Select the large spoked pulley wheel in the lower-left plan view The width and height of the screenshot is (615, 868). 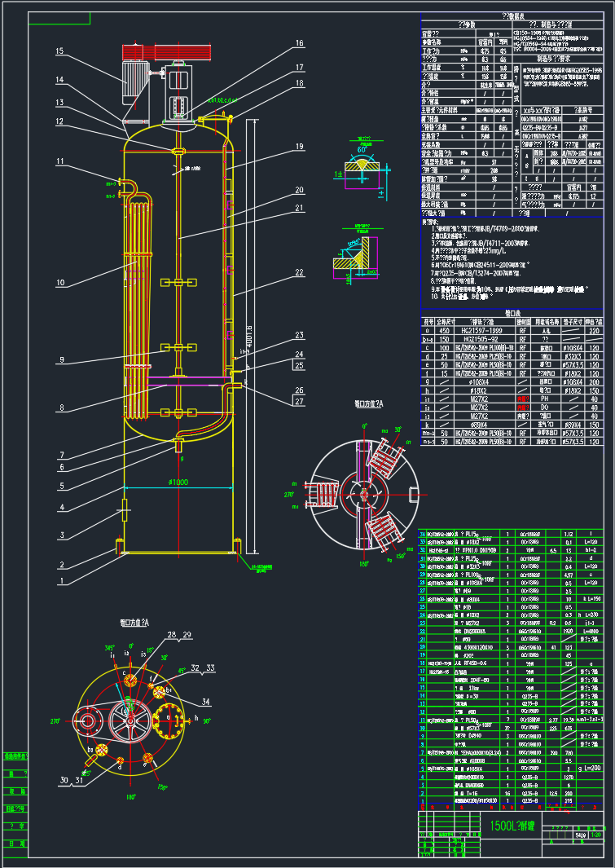tap(129, 720)
